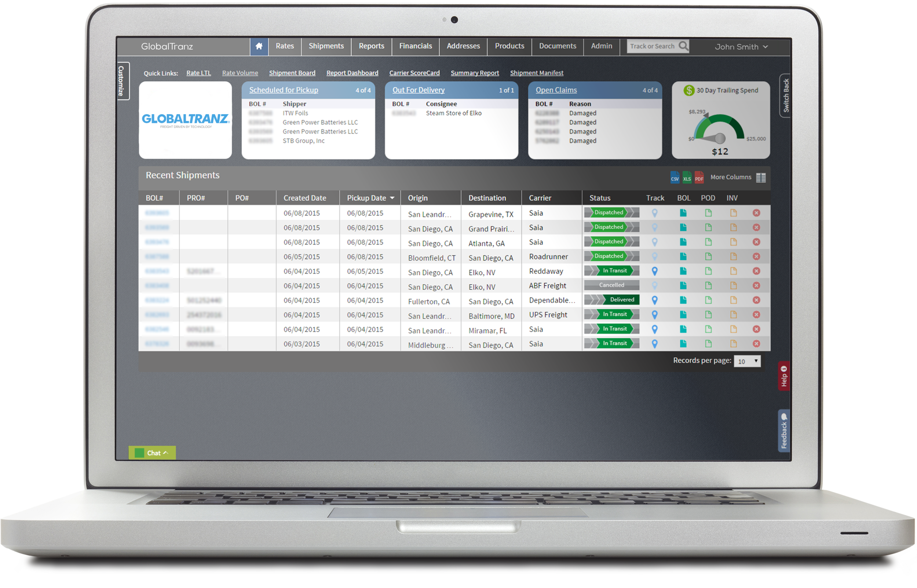Image resolution: width=917 pixels, height=588 pixels.
Task: Open the More Columns grid icon
Action: coord(760,178)
